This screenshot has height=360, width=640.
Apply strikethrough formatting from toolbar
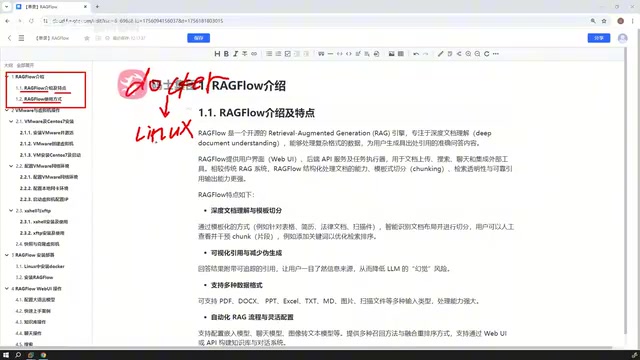[244, 54]
